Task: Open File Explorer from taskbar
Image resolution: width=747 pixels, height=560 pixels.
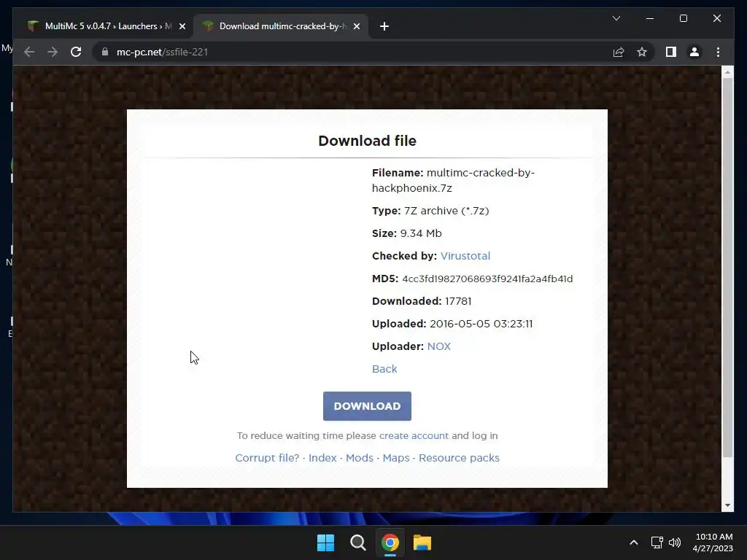Action: [x=422, y=542]
